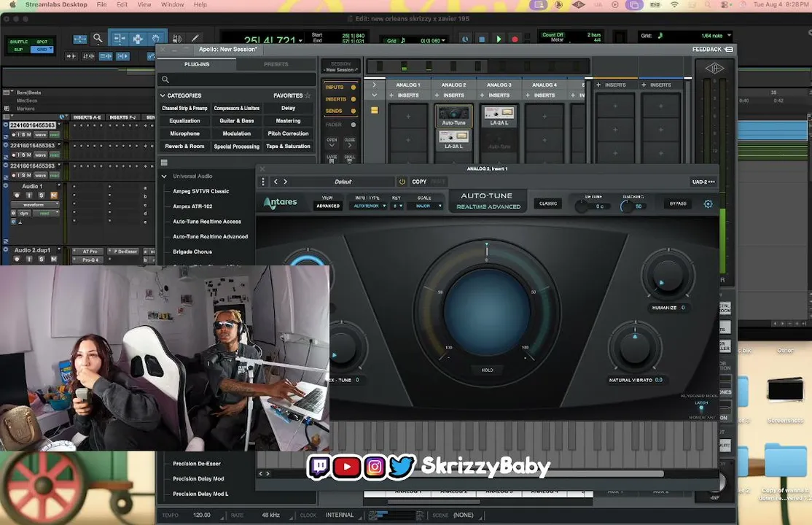The width and height of the screenshot is (812, 525).
Task: Click the Hold button under Auto-Tune dial
Action: click(488, 370)
